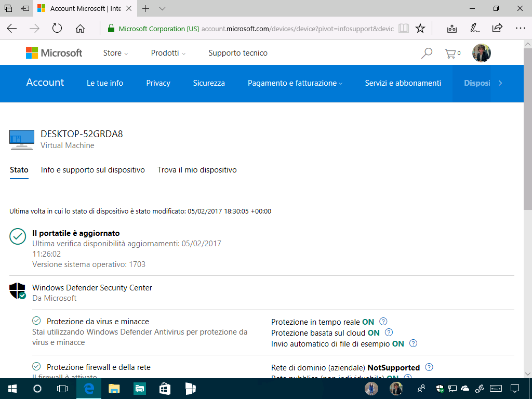Click 'Il portatile è aggiornato' heading

tap(76, 233)
